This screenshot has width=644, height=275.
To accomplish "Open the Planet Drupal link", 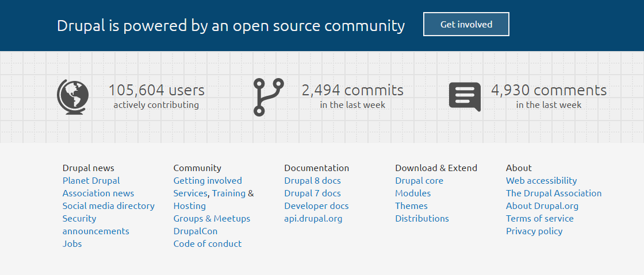I will coord(91,181).
